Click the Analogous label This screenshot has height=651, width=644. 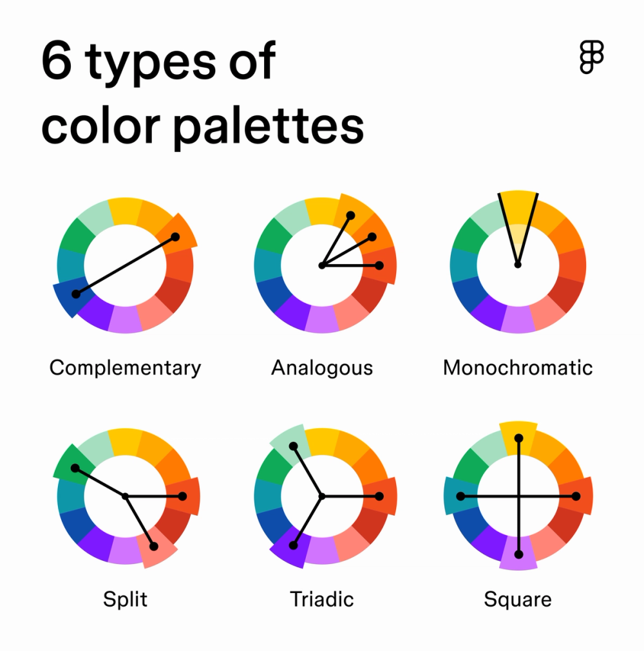322,368
